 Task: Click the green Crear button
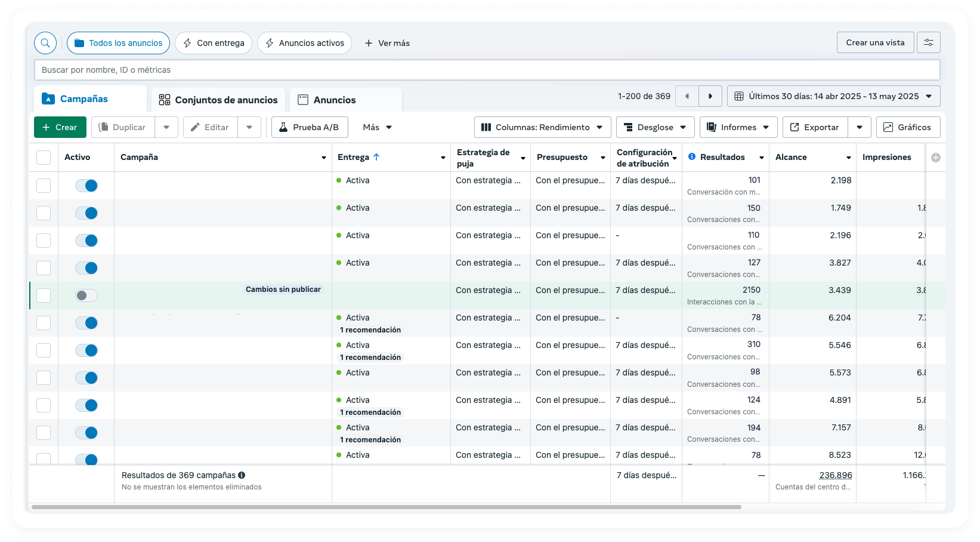(x=60, y=127)
